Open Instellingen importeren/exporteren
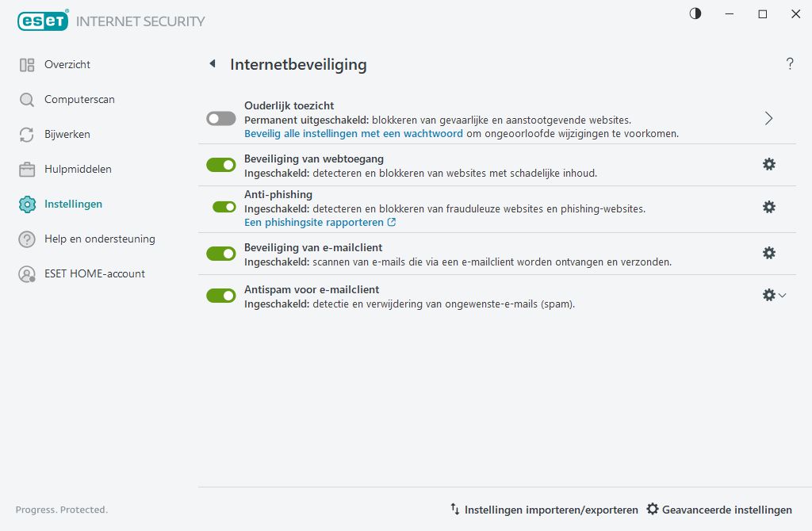The height and width of the screenshot is (531, 812). 550,510
